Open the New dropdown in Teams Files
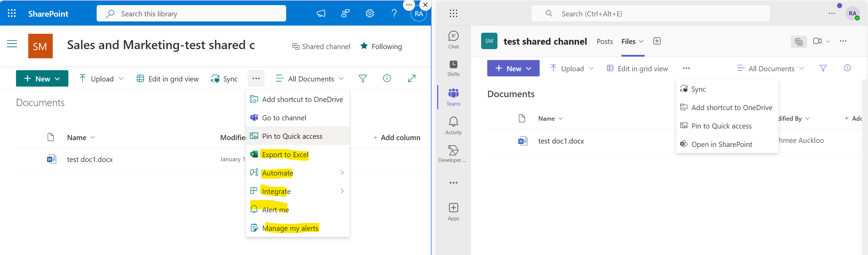The height and width of the screenshot is (255, 868). coord(513,68)
